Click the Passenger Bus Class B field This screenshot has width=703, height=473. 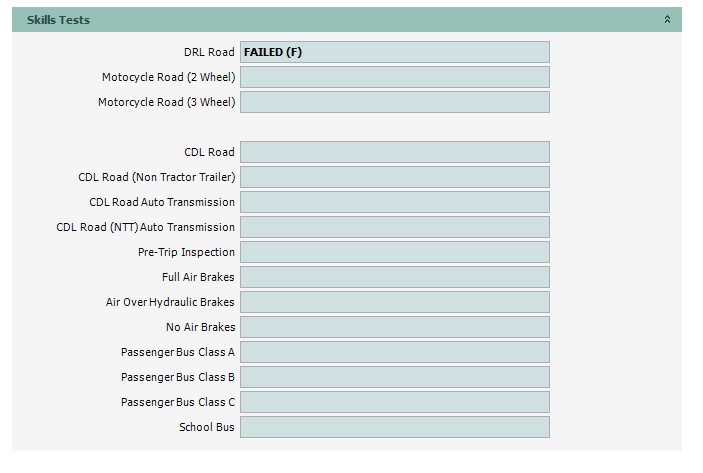tap(394, 377)
